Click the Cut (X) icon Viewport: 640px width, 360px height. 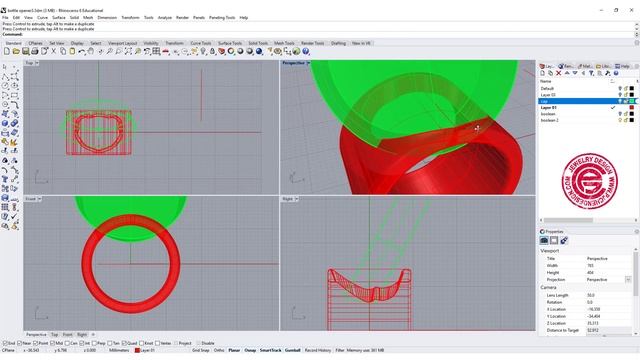pos(53,51)
